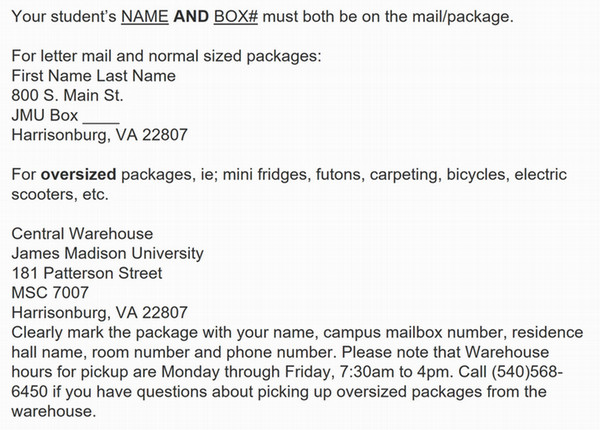This screenshot has height=430, width=600.
Task: Click the MSC 7007 line
Action: [x=50, y=292]
